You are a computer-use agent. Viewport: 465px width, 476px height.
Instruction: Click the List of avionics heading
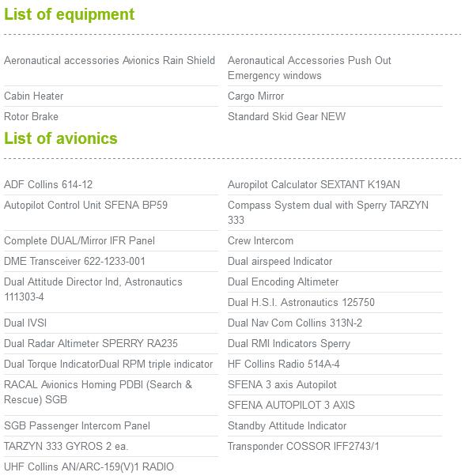[61, 138]
